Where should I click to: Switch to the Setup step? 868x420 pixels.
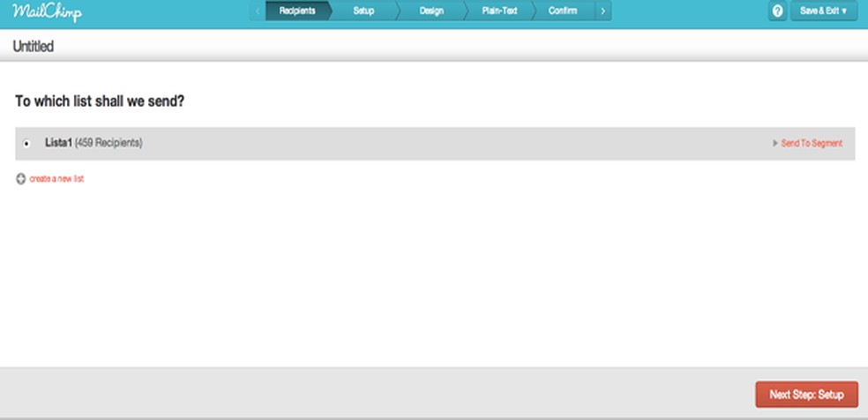pyautogui.click(x=363, y=11)
